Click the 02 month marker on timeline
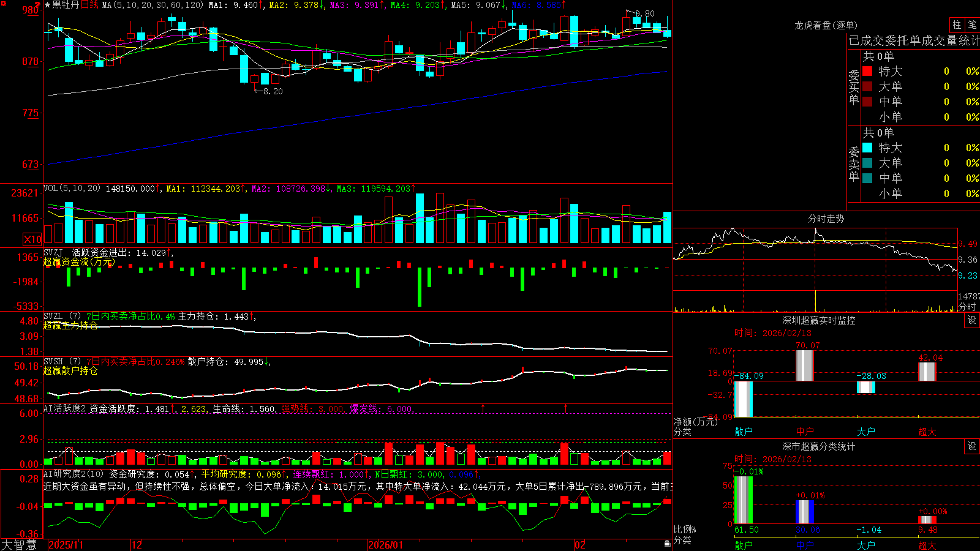 [580, 545]
